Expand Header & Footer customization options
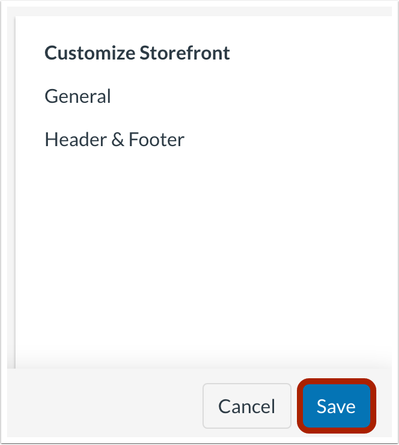This screenshot has width=399, height=445. coord(114,139)
